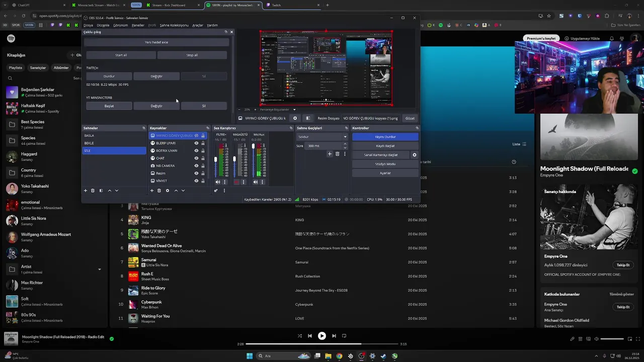Open Görünüm menu in OBS

[120, 25]
